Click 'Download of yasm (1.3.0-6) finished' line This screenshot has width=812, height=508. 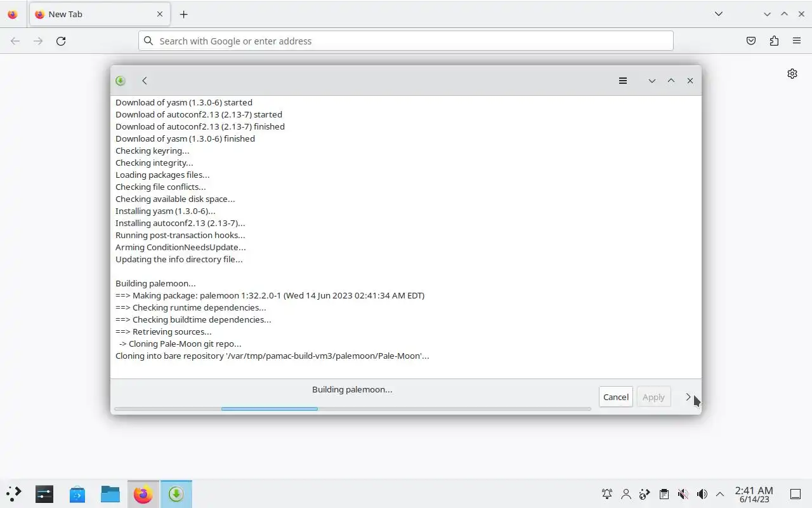(185, 138)
